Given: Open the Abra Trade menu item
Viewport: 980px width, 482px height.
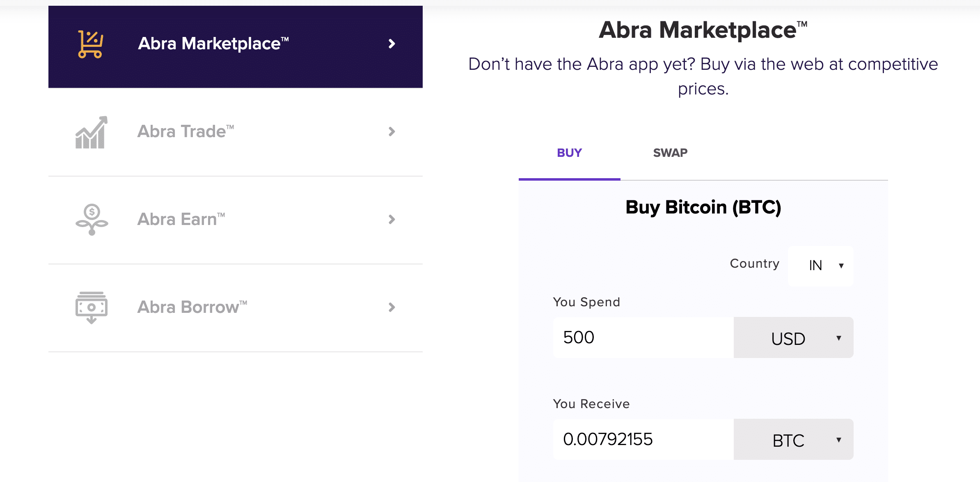Looking at the screenshot, I should 236,132.
